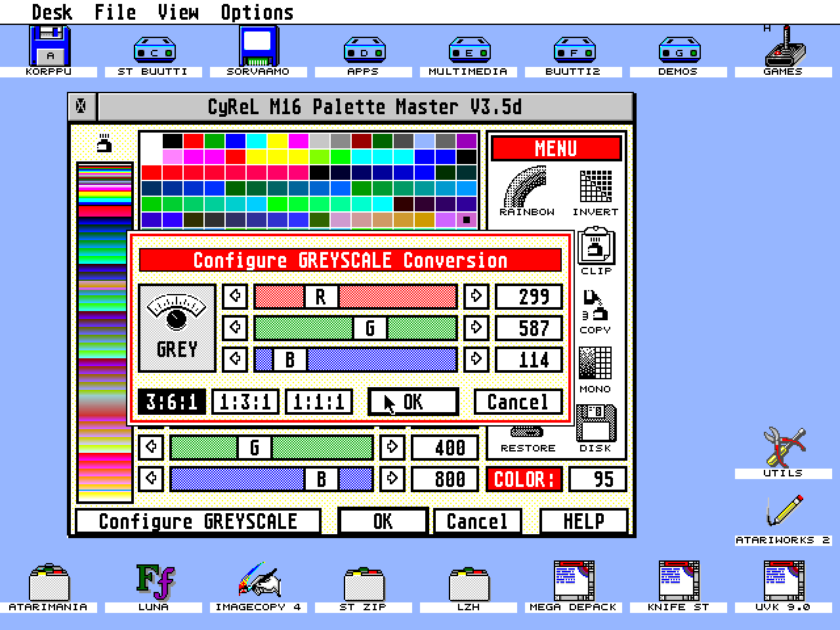The image size is (840, 630).
Task: Open MEGA DEPACK from the desktop
Action: 574,581
